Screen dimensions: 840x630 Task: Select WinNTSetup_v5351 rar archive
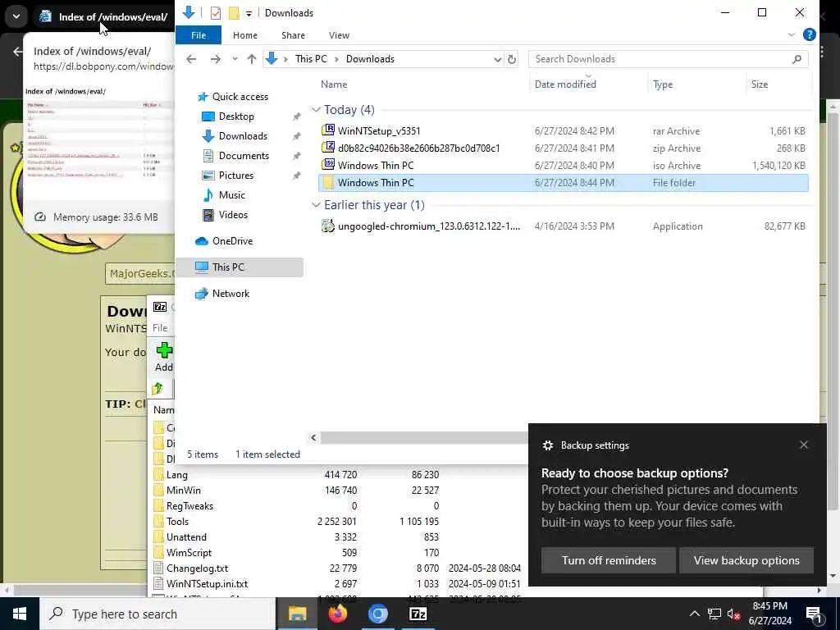pyautogui.click(x=563, y=131)
